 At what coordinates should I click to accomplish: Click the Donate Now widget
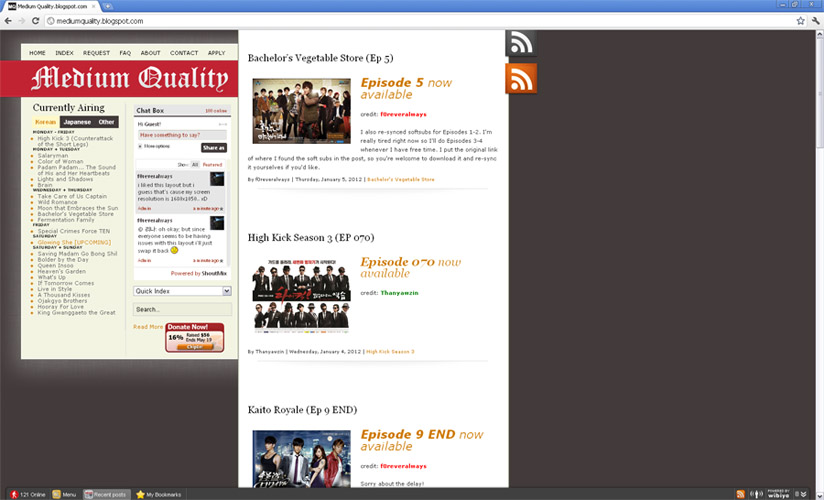coord(194,337)
